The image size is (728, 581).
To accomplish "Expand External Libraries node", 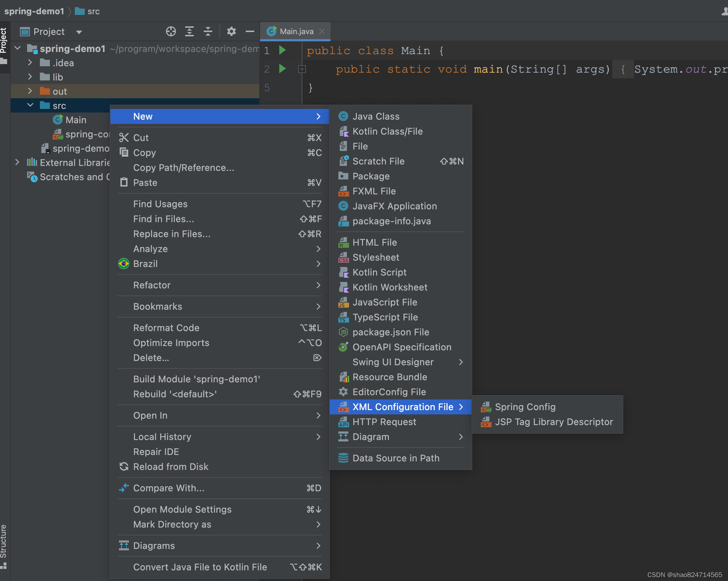I will click(17, 162).
